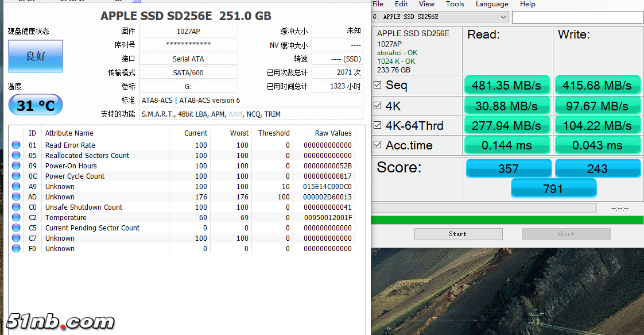Screen dimensions: 644x335
Task: Click the read access time 0.144 ms
Action: [x=507, y=145]
